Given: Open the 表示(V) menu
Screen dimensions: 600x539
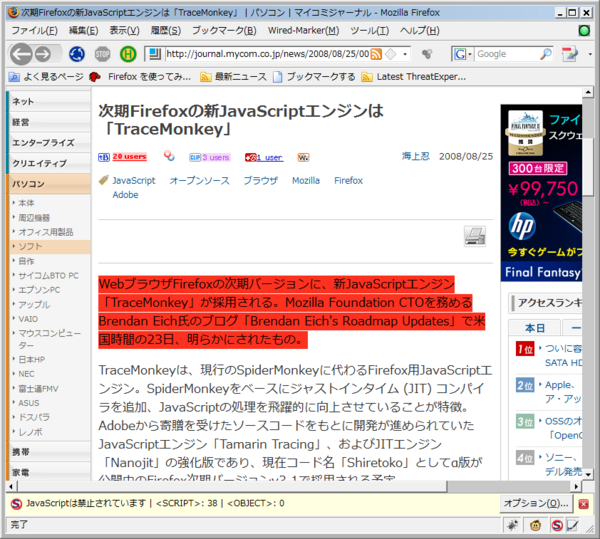Looking at the screenshot, I should pos(124,31).
